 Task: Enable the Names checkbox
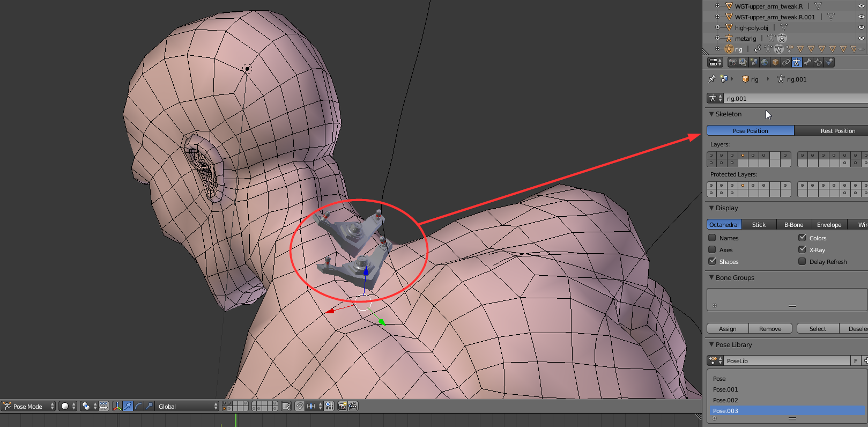(x=712, y=238)
